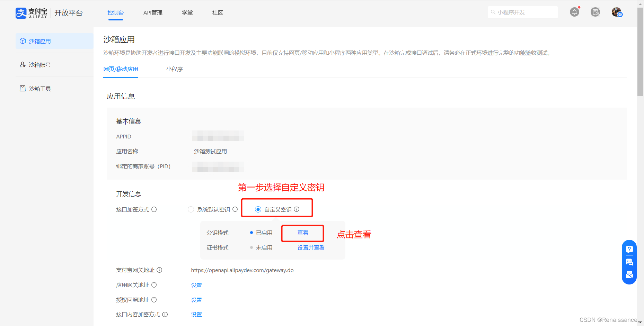Image resolution: width=644 pixels, height=326 pixels.
Task: Click the 沙箱工具 icon in sidebar
Action: pyautogui.click(x=23, y=89)
